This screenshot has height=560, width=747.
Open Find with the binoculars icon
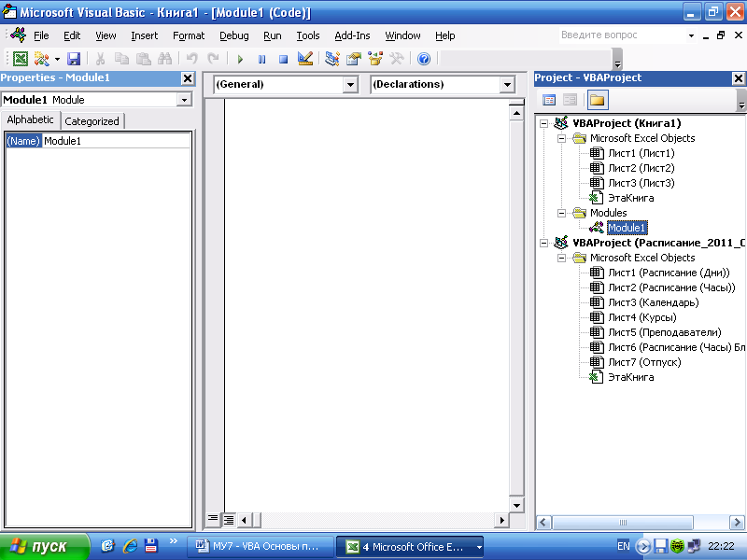[x=165, y=59]
